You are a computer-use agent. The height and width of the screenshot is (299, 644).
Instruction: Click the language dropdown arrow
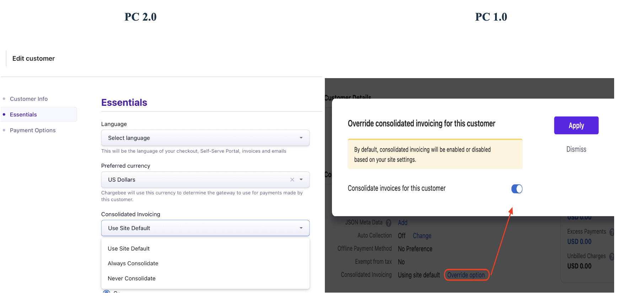coord(301,138)
